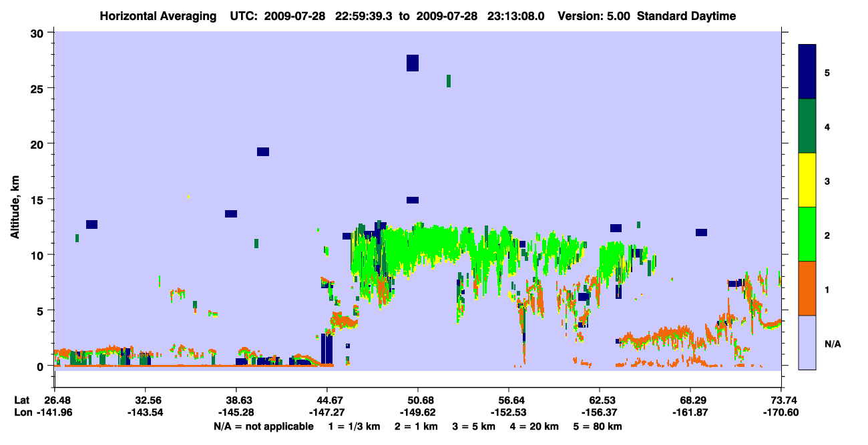Click '5 = 80 km' legend text
This screenshot has height=445, width=868.
[599, 426]
